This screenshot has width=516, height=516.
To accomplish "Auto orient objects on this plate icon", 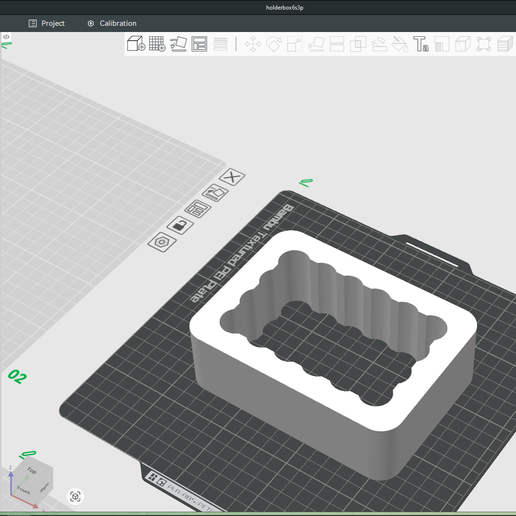I will coord(215,192).
